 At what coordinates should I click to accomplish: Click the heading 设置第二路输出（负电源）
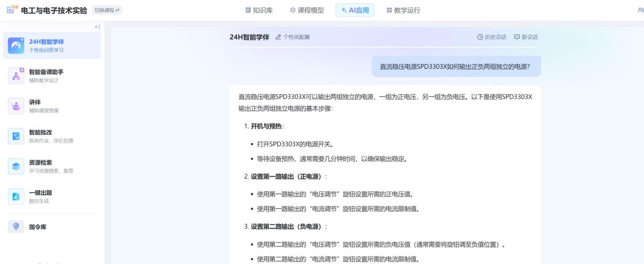288,226
